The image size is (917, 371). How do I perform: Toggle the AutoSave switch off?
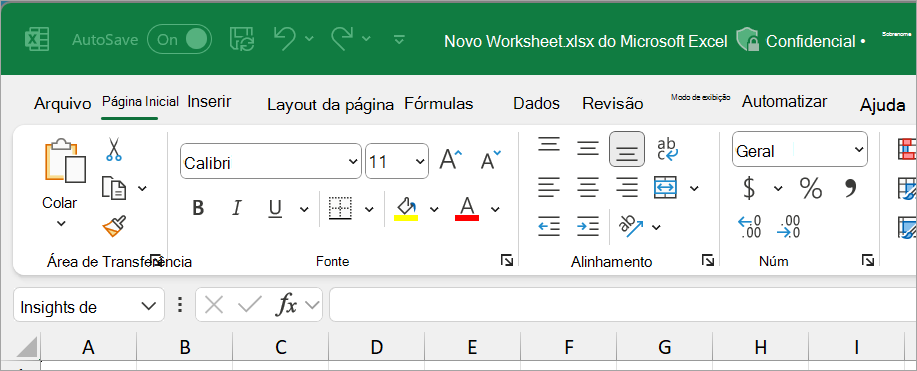point(180,40)
